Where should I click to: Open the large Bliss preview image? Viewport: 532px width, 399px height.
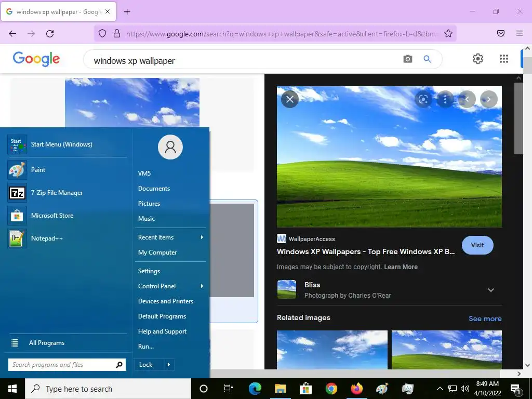[x=389, y=157]
